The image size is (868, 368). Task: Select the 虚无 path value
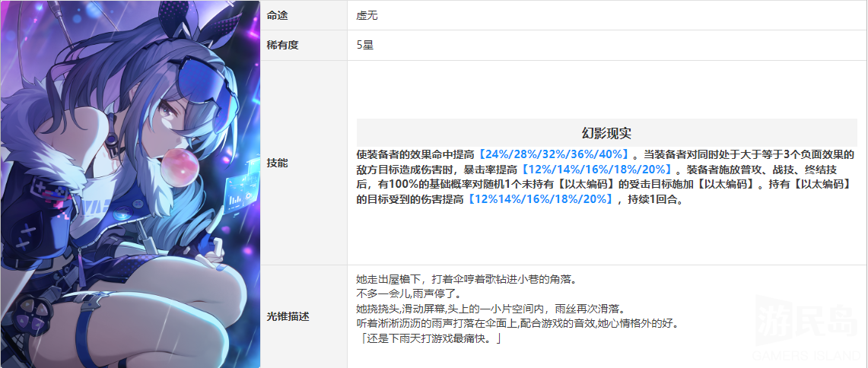click(x=367, y=16)
